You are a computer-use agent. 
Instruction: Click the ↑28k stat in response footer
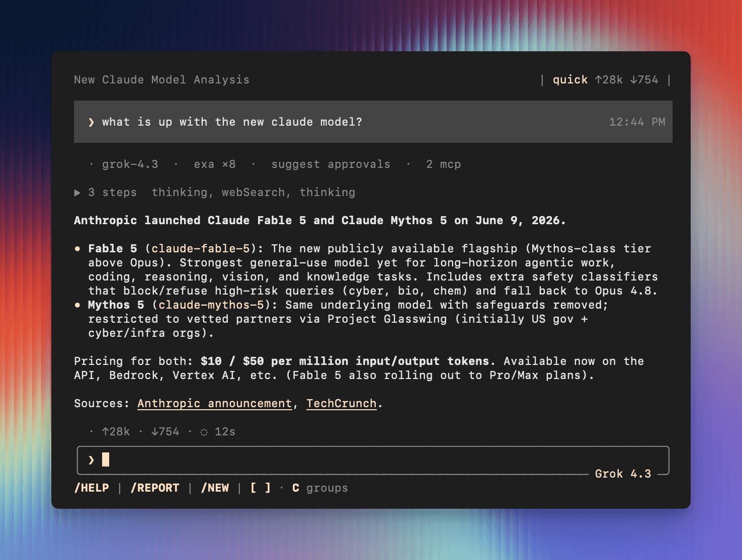coord(116,432)
